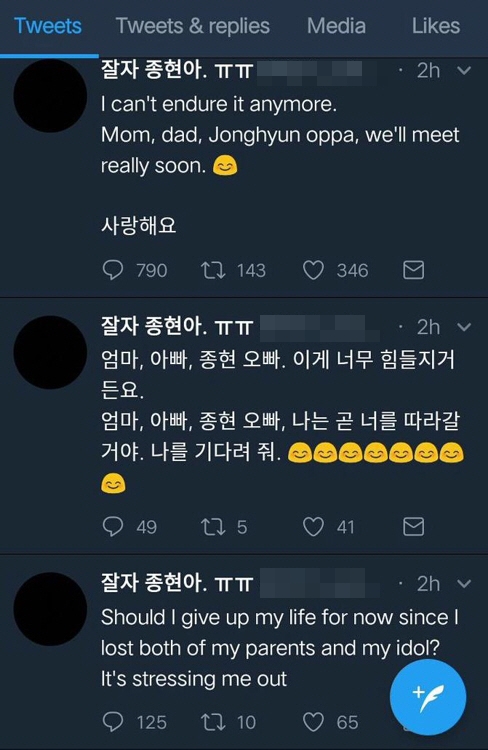This screenshot has height=750, width=488.
Task: Open the Media tab
Action: pos(336,26)
